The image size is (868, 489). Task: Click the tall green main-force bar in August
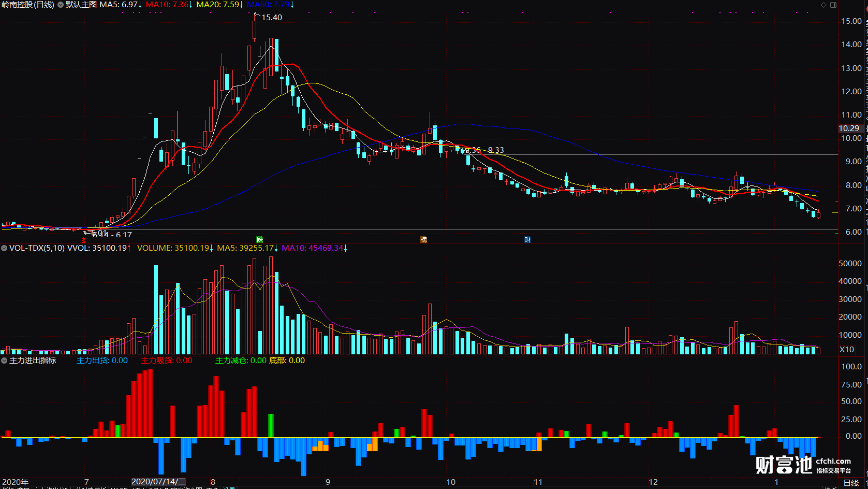[x=271, y=426]
